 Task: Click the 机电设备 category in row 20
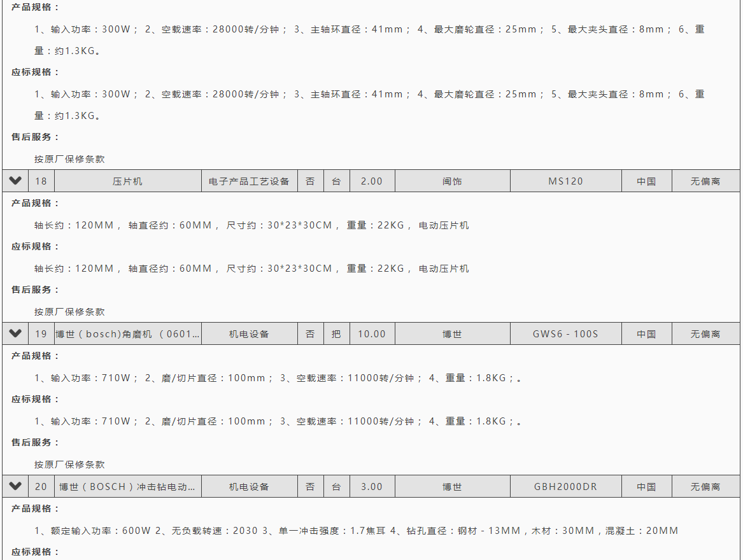(x=249, y=487)
